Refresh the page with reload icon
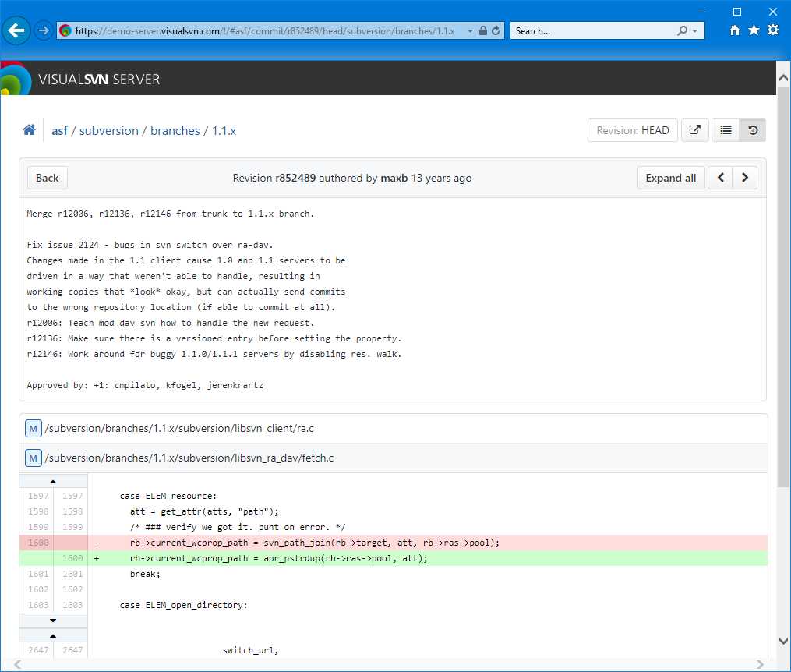Image resolution: width=791 pixels, height=672 pixels. [496, 30]
